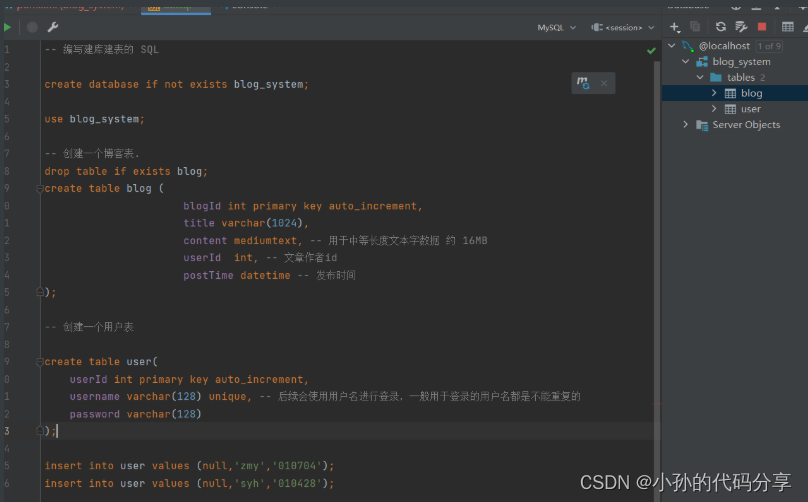The image size is (808, 502).
Task: Collapse the tables folder
Action: click(700, 77)
